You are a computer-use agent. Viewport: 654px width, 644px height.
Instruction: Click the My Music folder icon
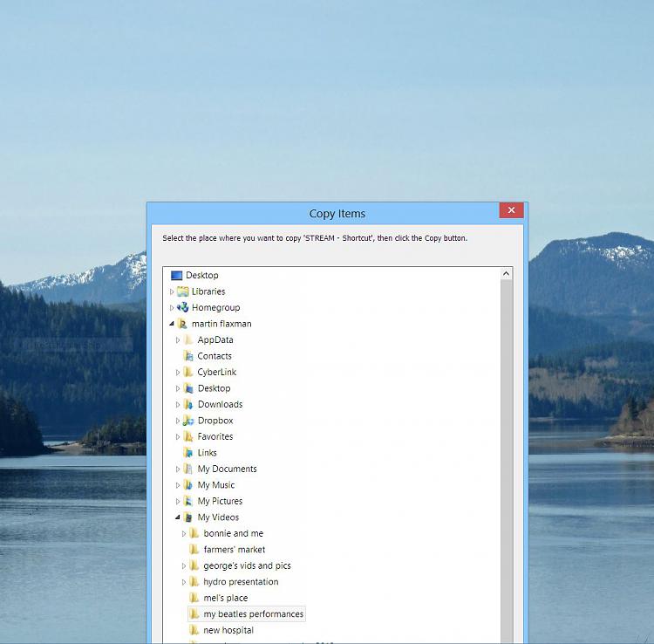pyautogui.click(x=188, y=485)
